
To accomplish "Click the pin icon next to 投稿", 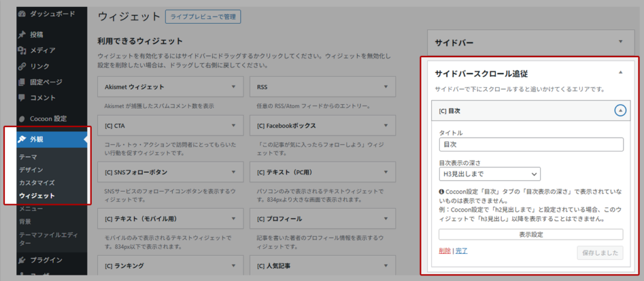I will tap(22, 35).
